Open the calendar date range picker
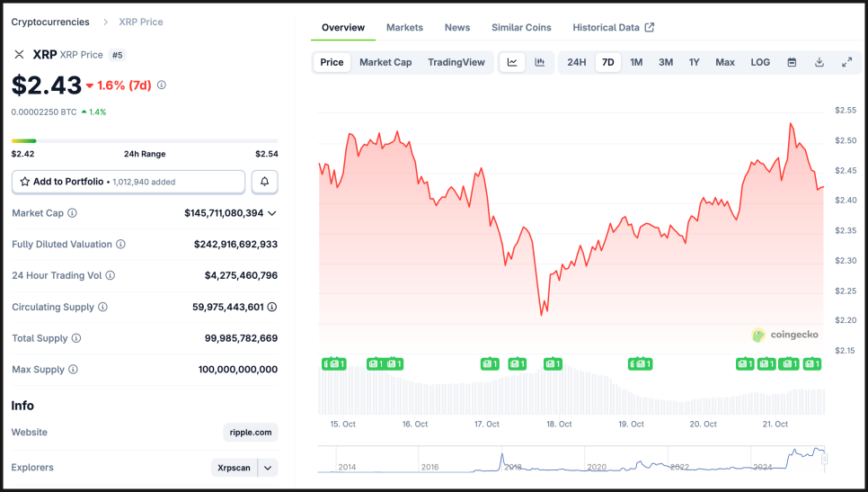This screenshot has height=492, width=868. point(792,62)
